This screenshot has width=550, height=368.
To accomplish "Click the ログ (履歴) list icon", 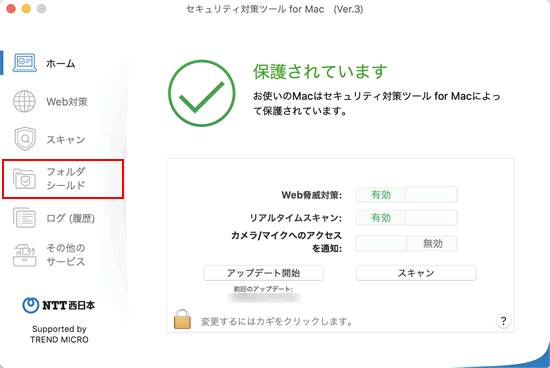I will [24, 218].
